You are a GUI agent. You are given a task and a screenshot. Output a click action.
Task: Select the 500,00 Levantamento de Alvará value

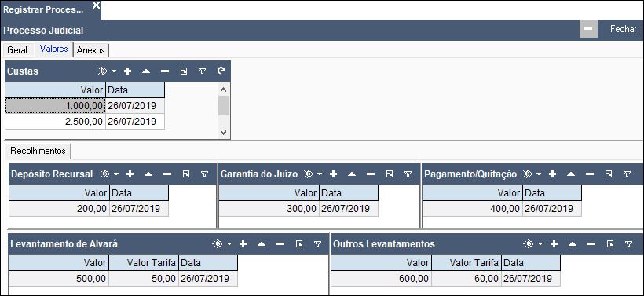point(58,279)
